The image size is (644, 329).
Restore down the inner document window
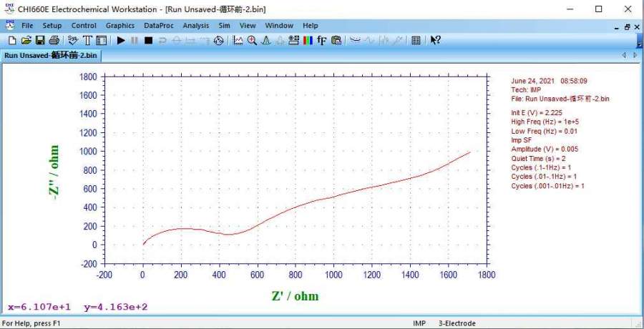pos(626,26)
